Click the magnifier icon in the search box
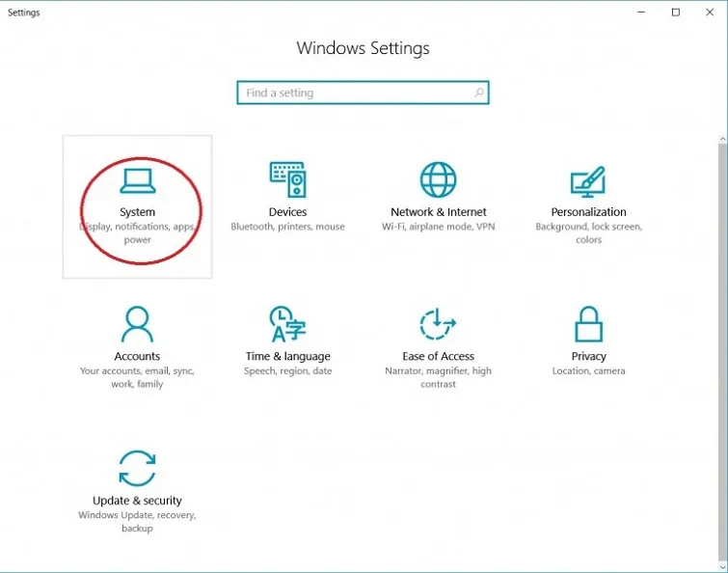 tap(478, 94)
